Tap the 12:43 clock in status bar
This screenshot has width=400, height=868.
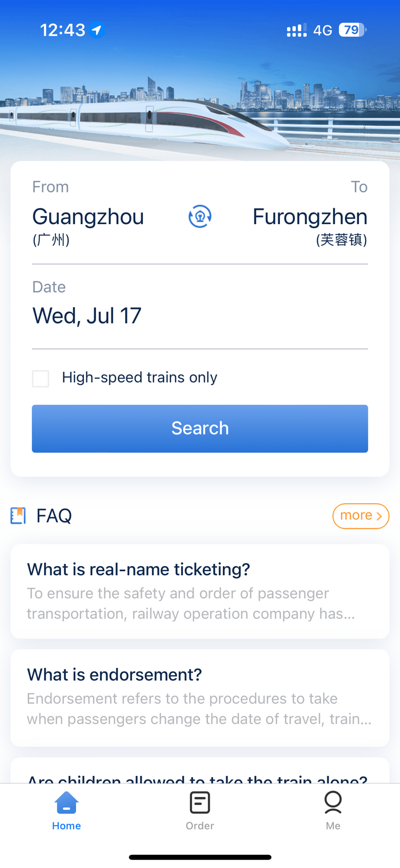click(x=62, y=30)
